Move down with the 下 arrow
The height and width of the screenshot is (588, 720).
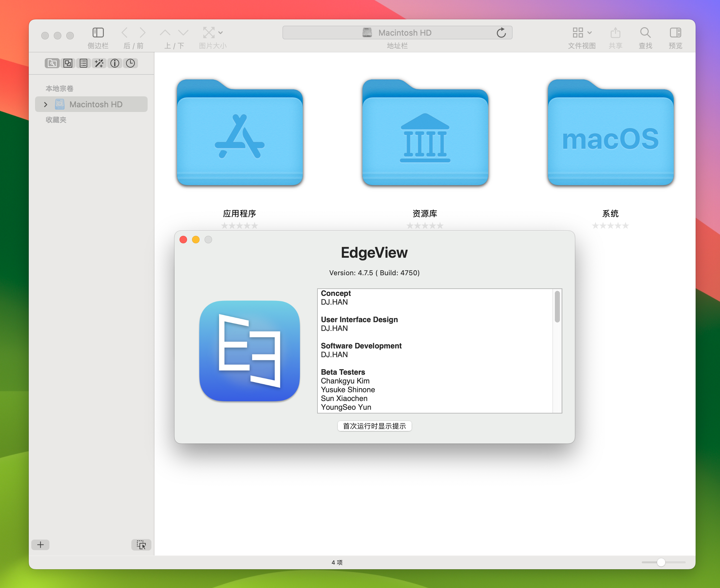pos(183,33)
